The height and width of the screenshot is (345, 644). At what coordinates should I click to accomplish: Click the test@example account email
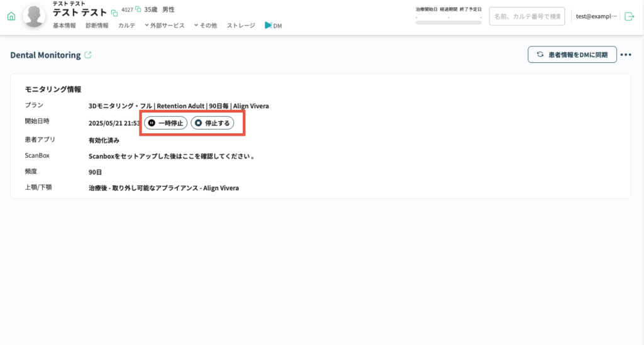click(x=596, y=16)
